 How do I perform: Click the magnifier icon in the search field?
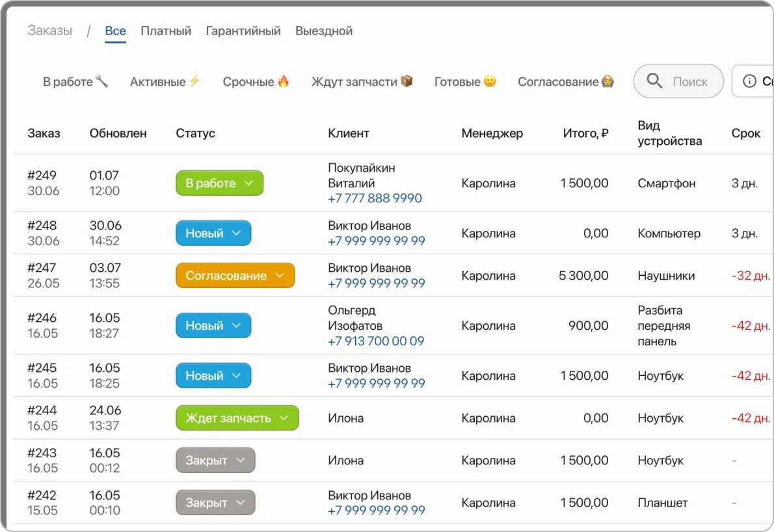654,81
